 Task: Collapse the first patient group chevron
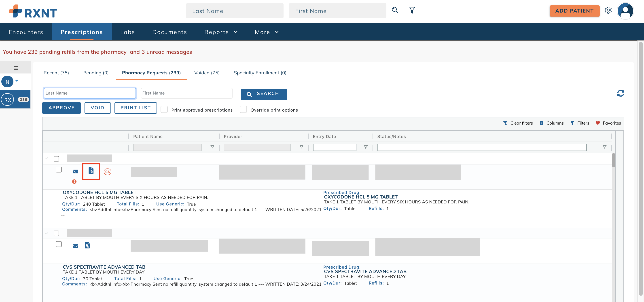(x=46, y=159)
